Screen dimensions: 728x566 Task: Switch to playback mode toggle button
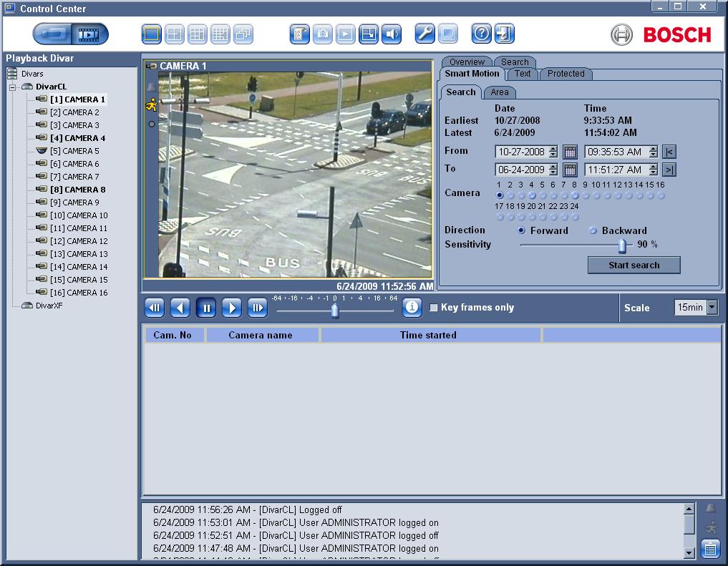pyautogui.click(x=89, y=34)
